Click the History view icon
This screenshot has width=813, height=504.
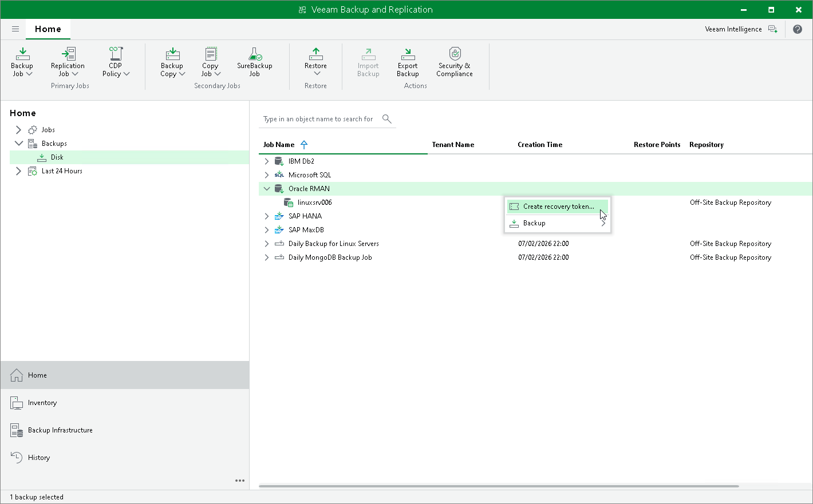tap(17, 458)
